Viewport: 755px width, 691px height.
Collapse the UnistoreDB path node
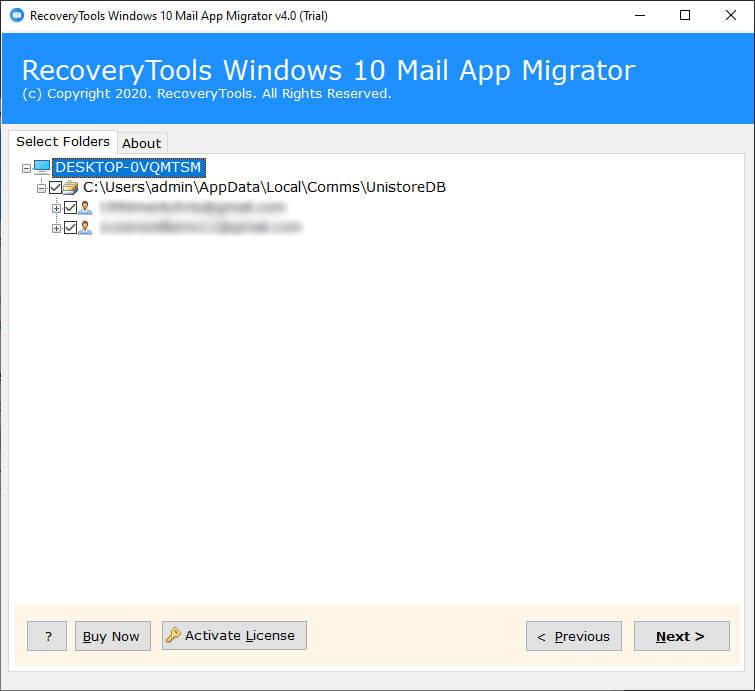coord(42,188)
